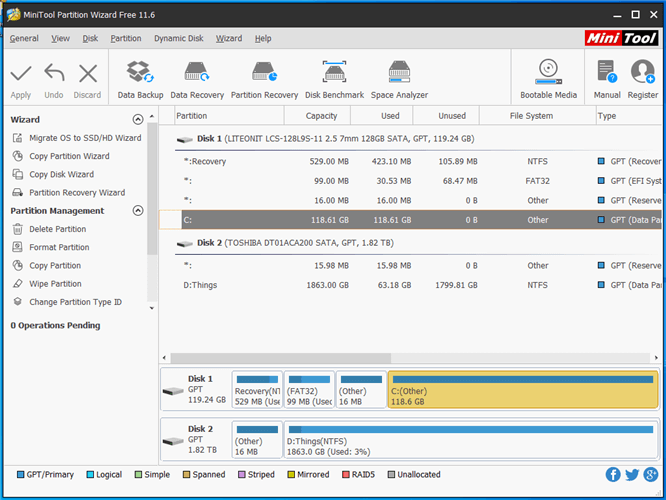Click the Wipe Partition link
This screenshot has width=666, height=500.
pos(55,284)
